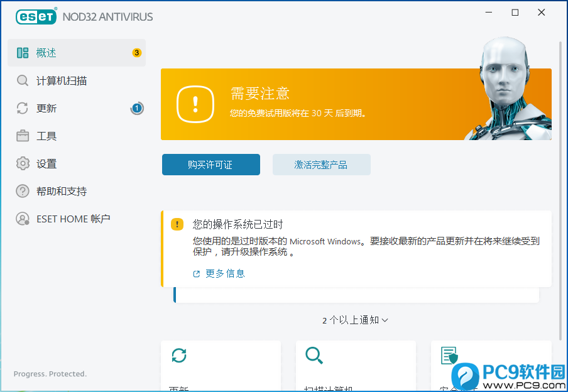
Task: Minimize the ESET window
Action: [x=489, y=13]
